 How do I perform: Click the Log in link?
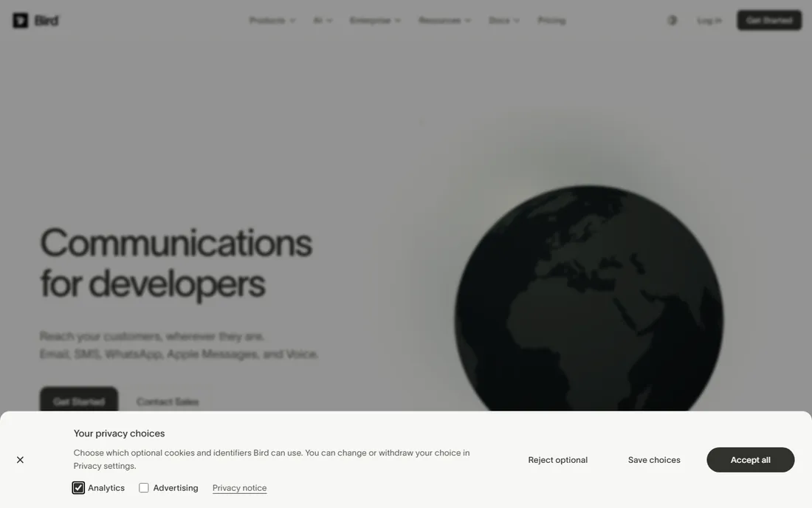(x=709, y=20)
